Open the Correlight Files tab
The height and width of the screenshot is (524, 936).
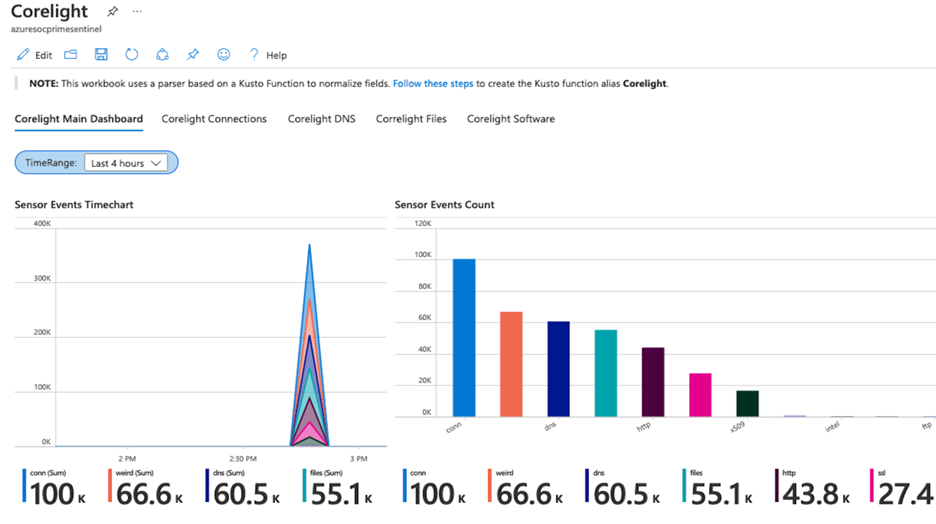411,119
